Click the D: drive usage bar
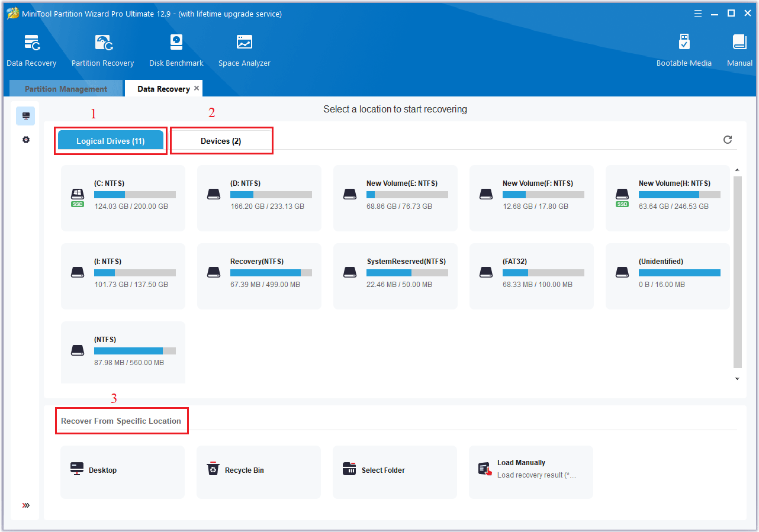 (x=271, y=195)
